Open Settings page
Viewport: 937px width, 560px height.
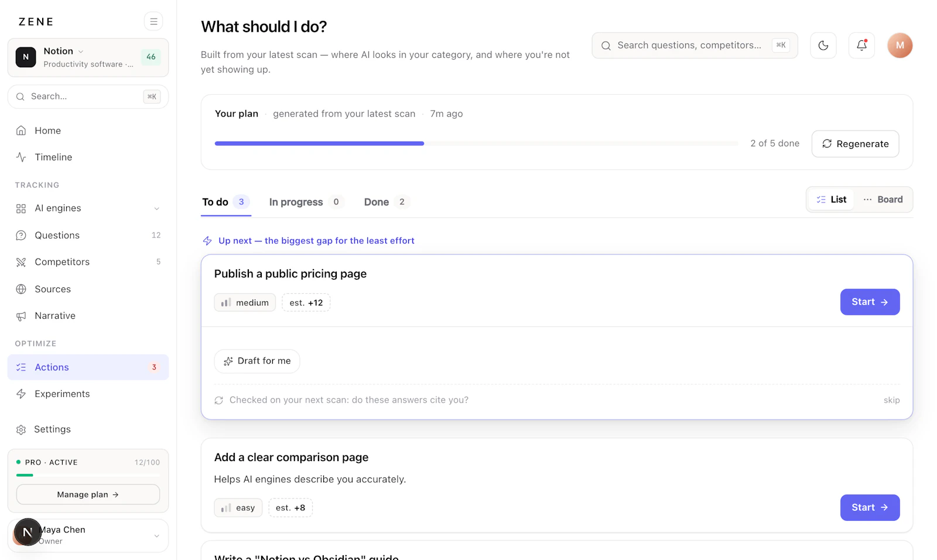(x=88, y=430)
